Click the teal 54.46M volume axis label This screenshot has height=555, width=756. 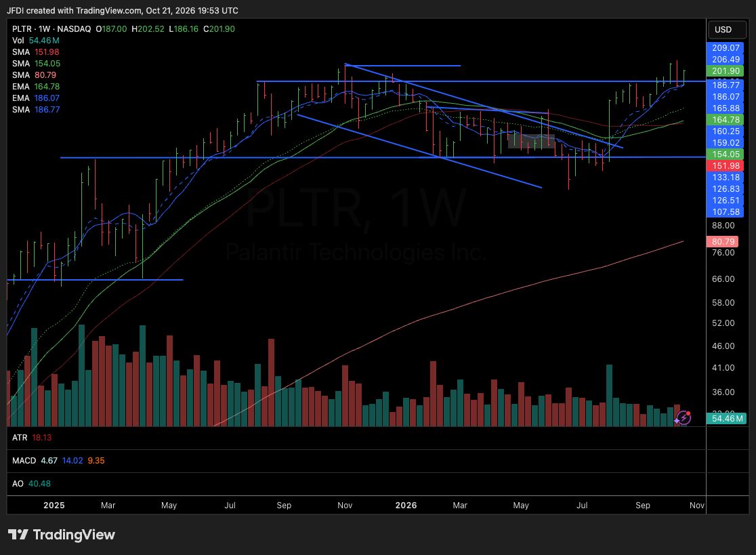pos(727,419)
